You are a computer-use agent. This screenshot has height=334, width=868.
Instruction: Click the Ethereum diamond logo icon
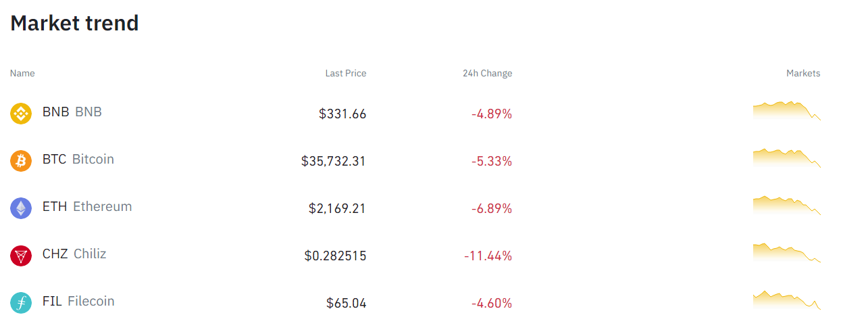(21, 208)
